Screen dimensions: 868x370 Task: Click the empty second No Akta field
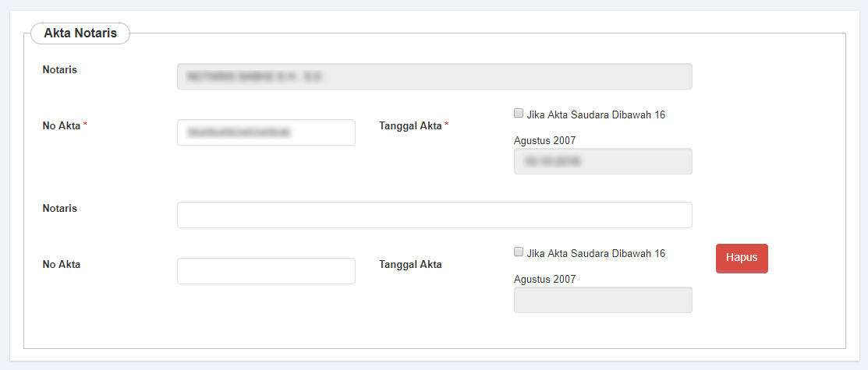(266, 271)
